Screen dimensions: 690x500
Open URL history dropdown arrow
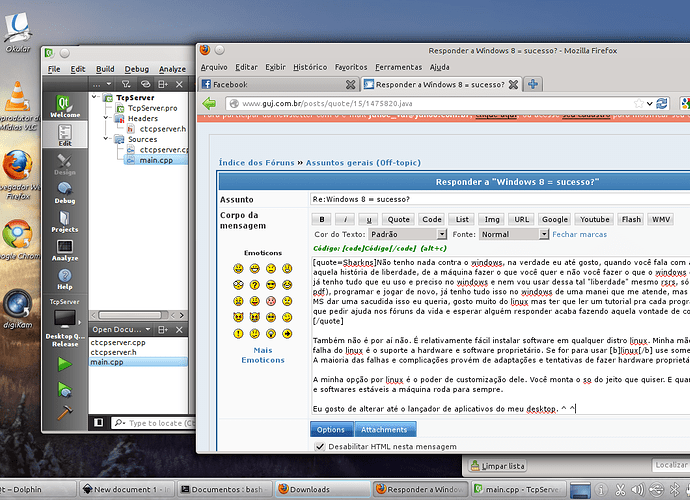(x=650, y=104)
